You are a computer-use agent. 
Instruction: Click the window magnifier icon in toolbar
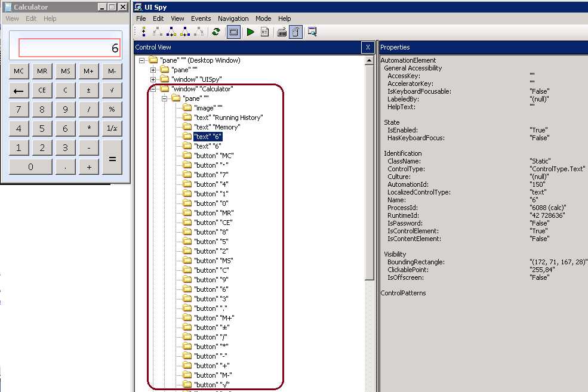[312, 32]
